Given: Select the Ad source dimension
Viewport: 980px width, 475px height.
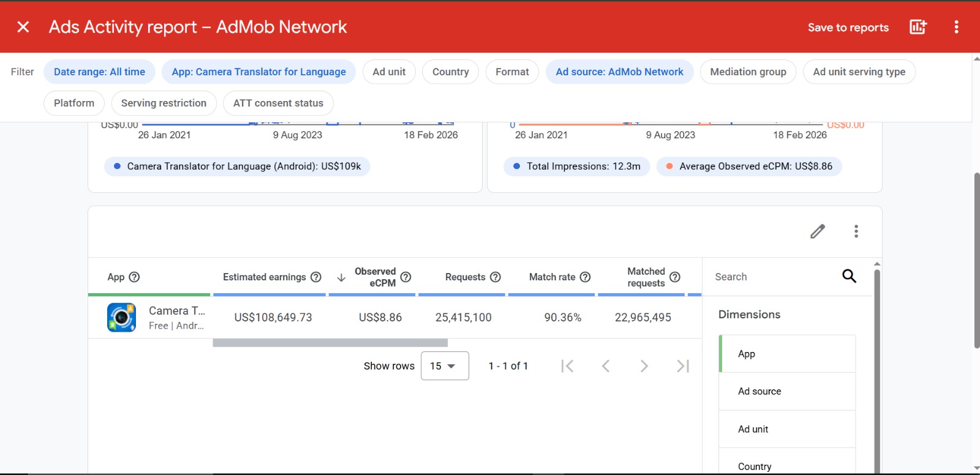Looking at the screenshot, I should pos(787,391).
